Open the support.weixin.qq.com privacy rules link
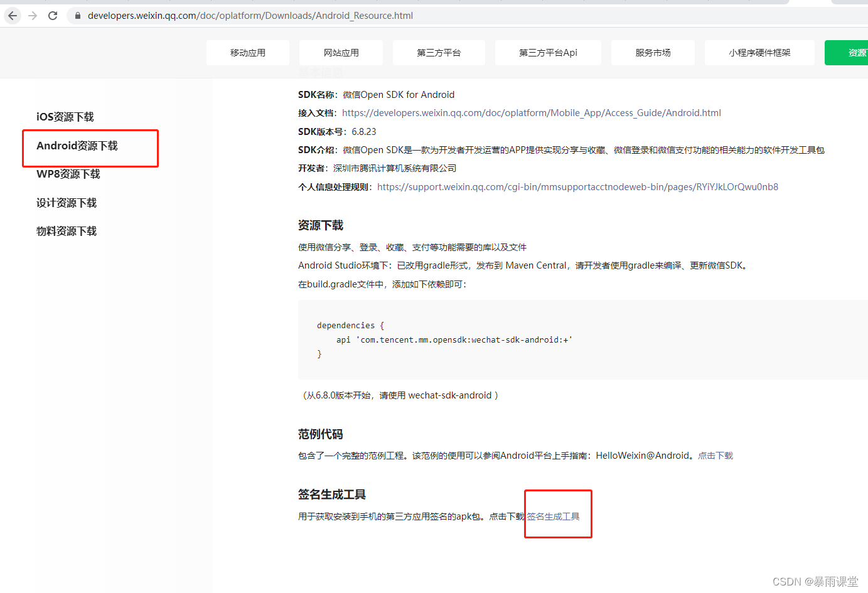The width and height of the screenshot is (868, 593). 577,187
